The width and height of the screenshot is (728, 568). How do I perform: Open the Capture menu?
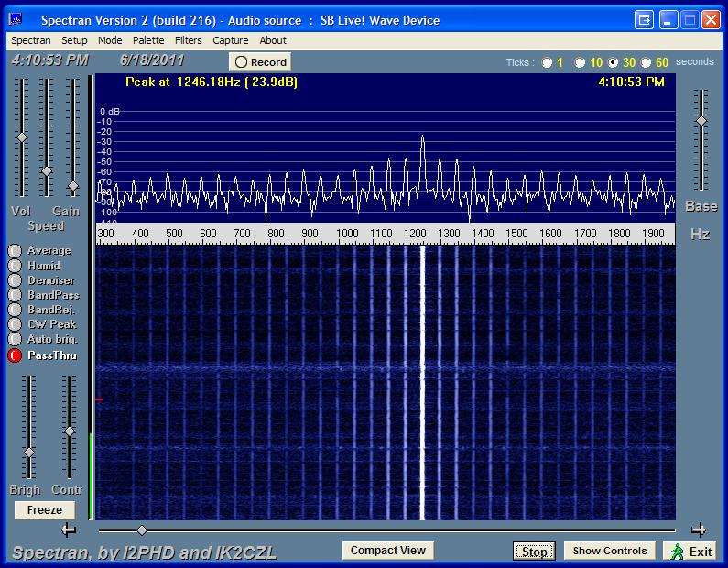[x=230, y=40]
